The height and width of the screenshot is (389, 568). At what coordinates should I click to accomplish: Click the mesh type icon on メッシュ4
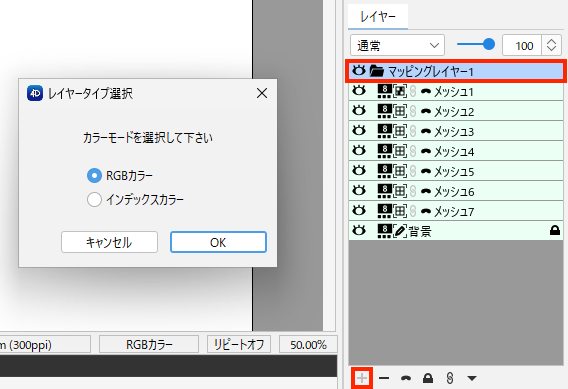pos(400,151)
